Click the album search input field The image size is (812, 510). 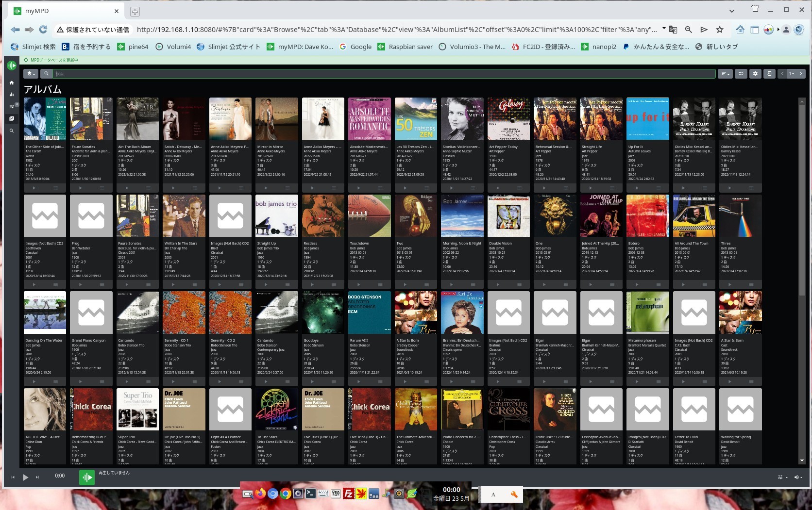(x=384, y=74)
